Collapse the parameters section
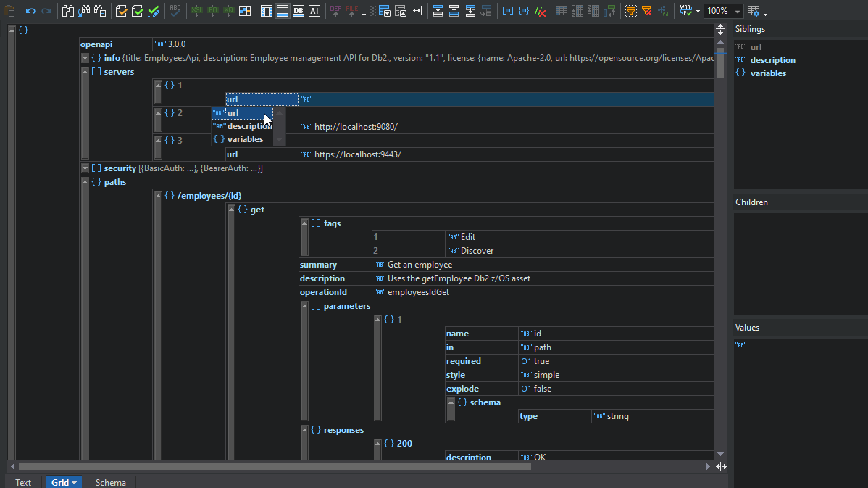868x488 pixels. pos(304,305)
